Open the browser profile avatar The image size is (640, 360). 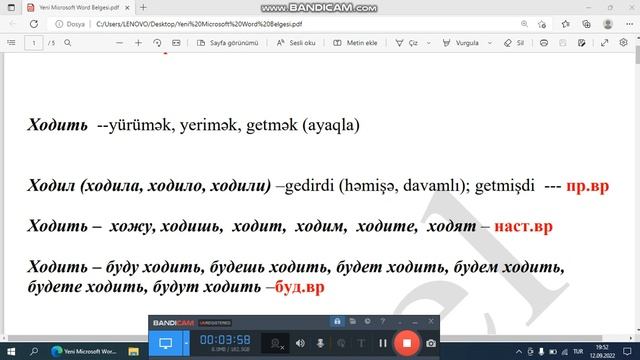(x=608, y=24)
